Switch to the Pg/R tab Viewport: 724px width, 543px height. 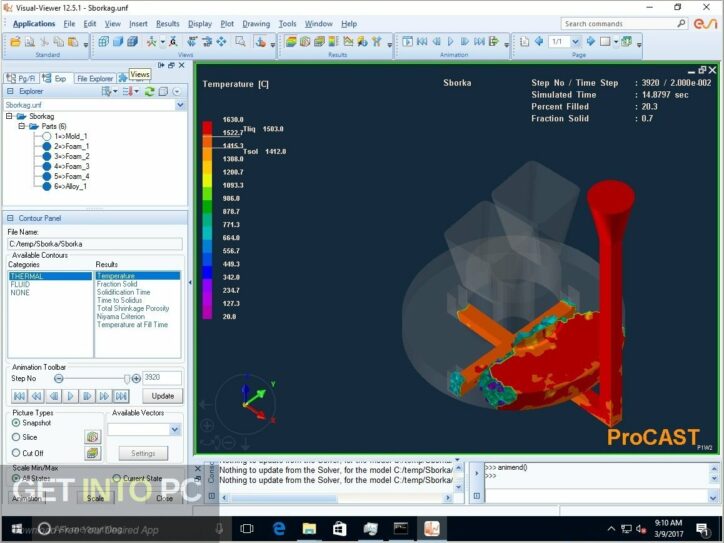pyautogui.click(x=21, y=78)
